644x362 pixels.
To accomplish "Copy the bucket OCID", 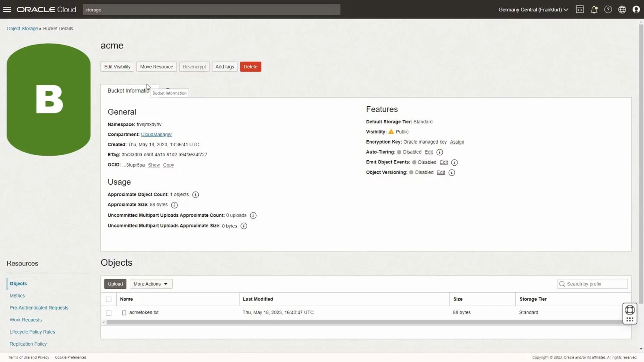I will tap(169, 165).
